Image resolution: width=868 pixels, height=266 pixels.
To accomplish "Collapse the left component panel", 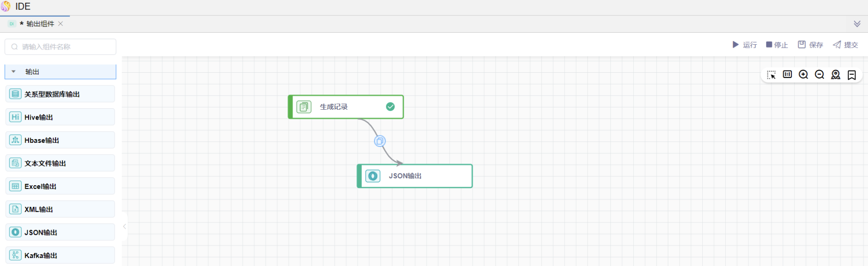I will coord(125,226).
